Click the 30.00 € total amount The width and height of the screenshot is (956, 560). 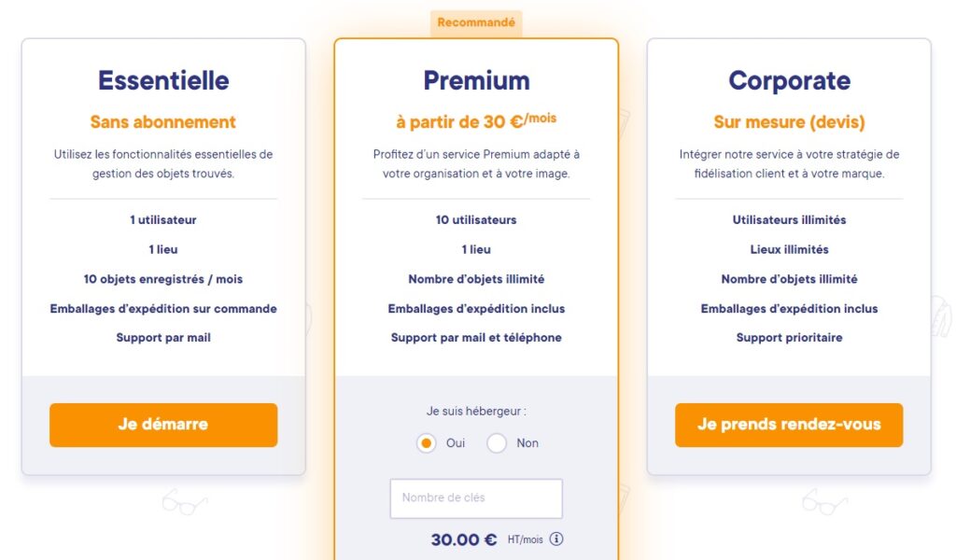coord(464,539)
